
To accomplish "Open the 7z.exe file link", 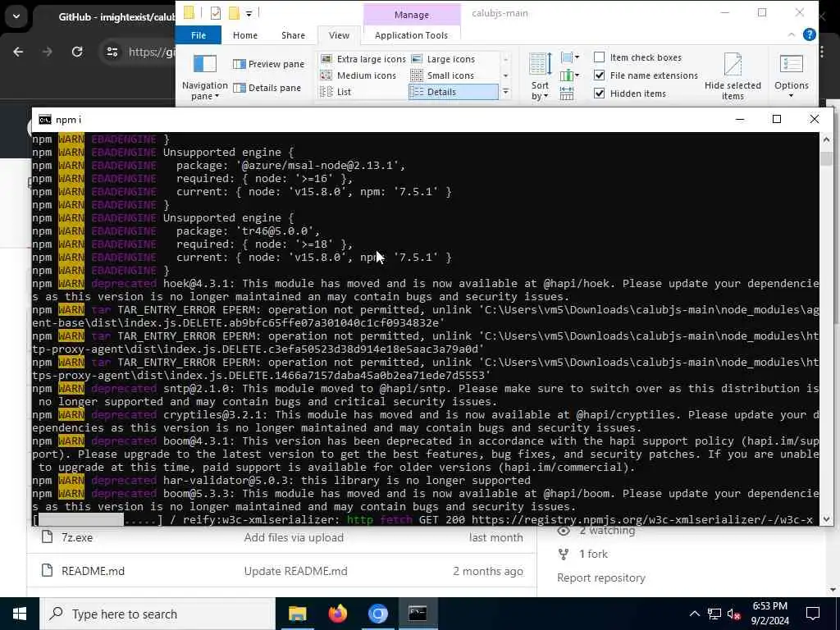I will point(77,537).
